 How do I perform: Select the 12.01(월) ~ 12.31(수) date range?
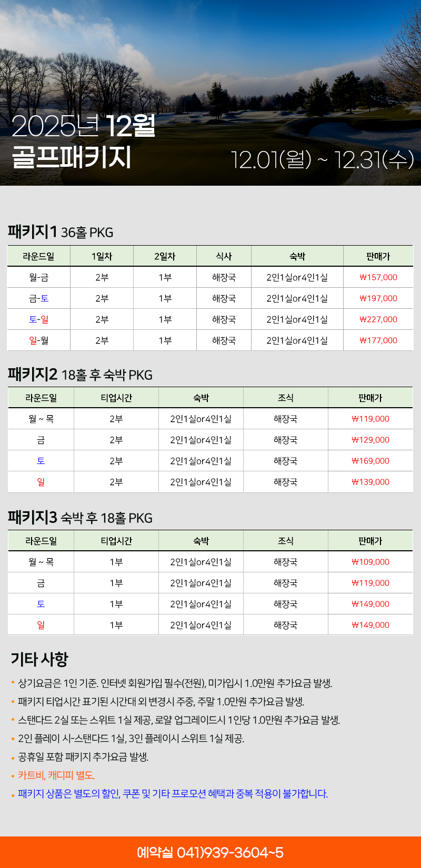323,159
